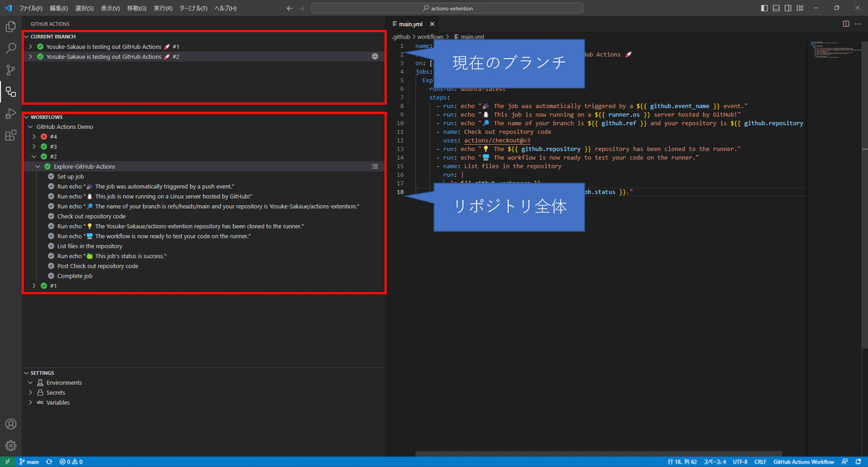Open the GitHub Actions view icon
868x467 pixels.
click(x=11, y=92)
